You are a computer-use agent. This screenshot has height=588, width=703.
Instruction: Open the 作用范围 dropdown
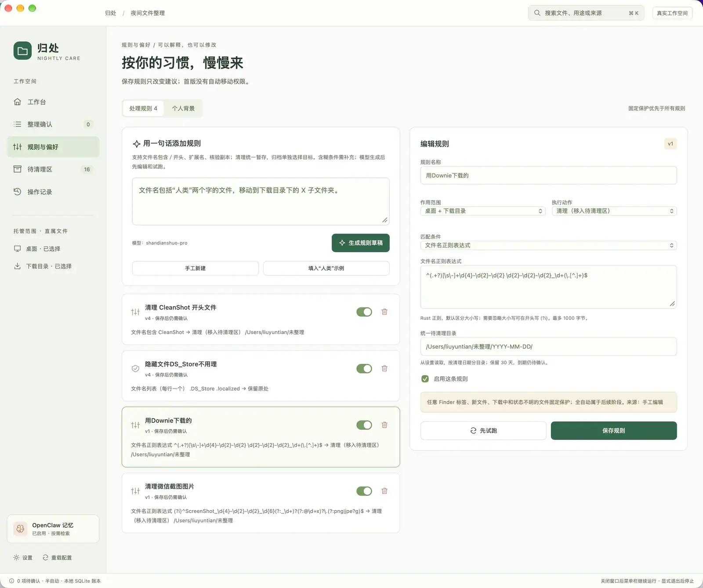483,211
